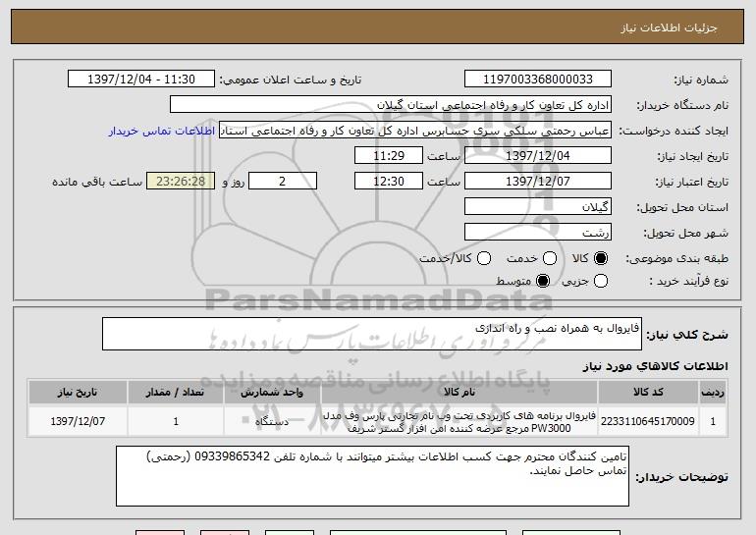Click the دستگاه unit cell
The width and height of the screenshot is (756, 535).
(x=272, y=421)
